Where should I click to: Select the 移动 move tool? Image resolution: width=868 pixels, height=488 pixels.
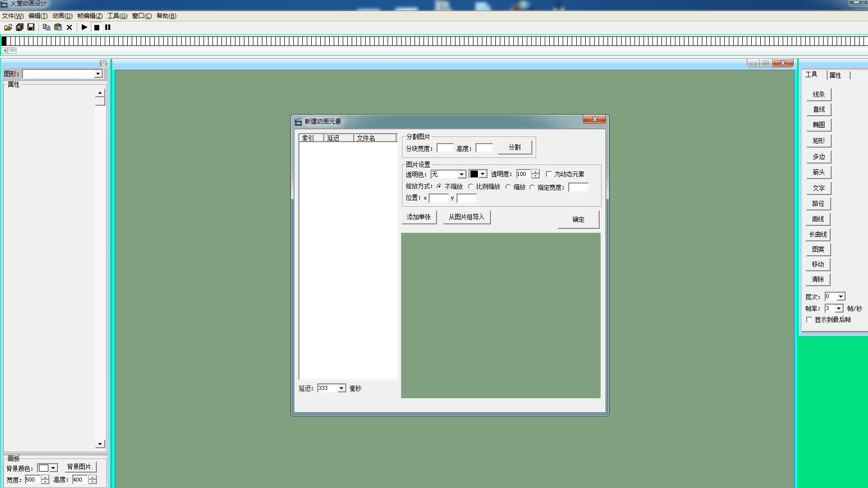818,264
